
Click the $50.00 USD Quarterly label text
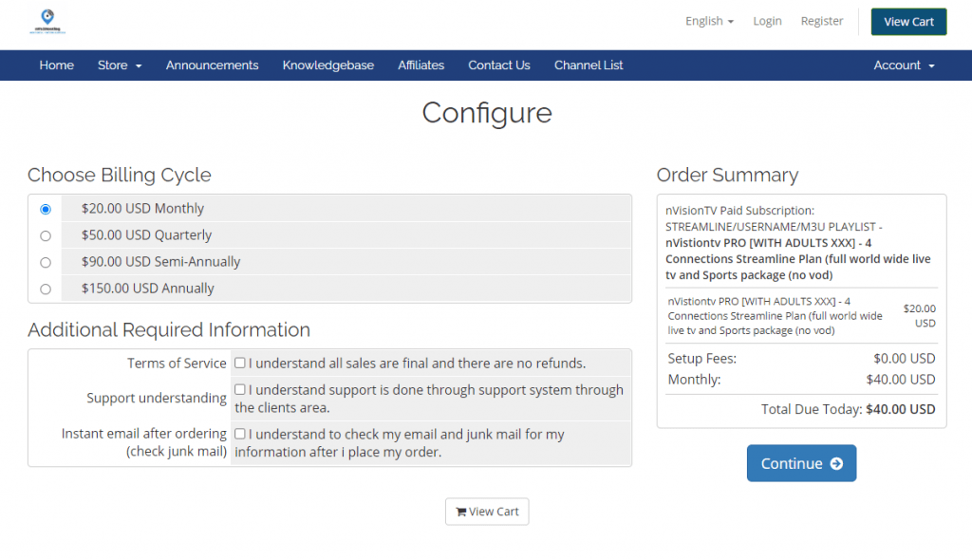point(146,235)
